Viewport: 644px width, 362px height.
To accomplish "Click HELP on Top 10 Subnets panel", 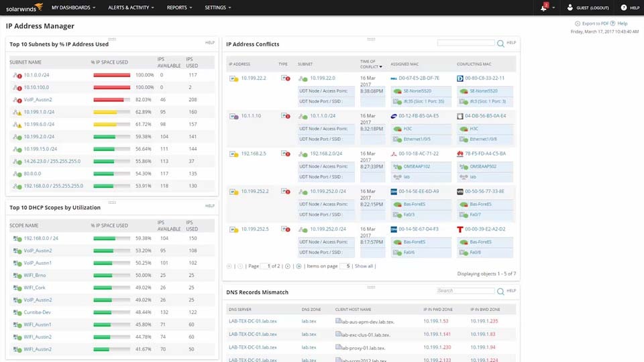I will (209, 43).
